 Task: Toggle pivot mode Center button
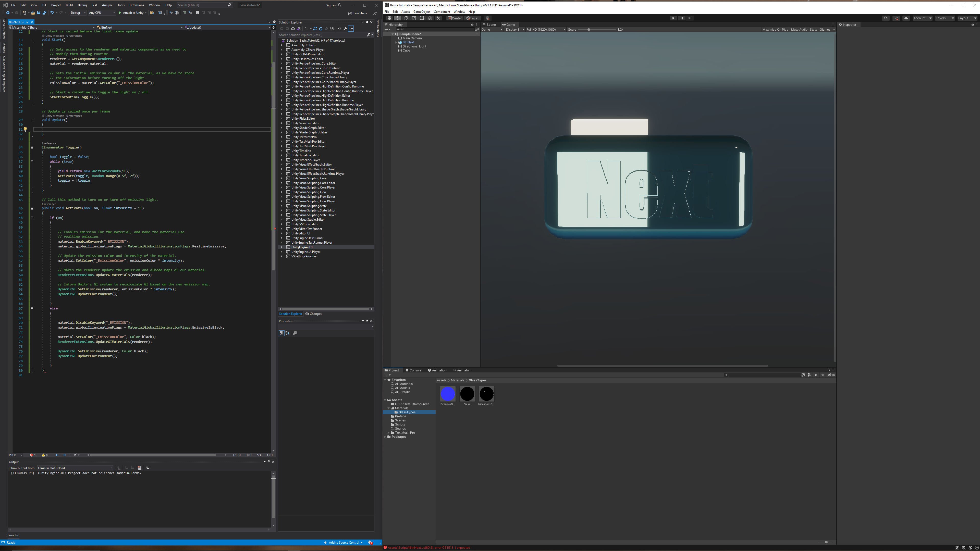(x=455, y=18)
